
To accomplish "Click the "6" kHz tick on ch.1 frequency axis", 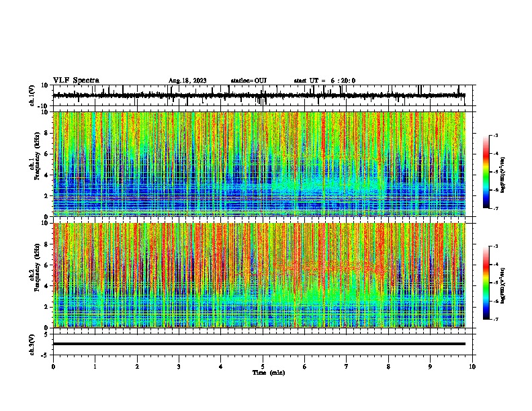I will point(47,154).
